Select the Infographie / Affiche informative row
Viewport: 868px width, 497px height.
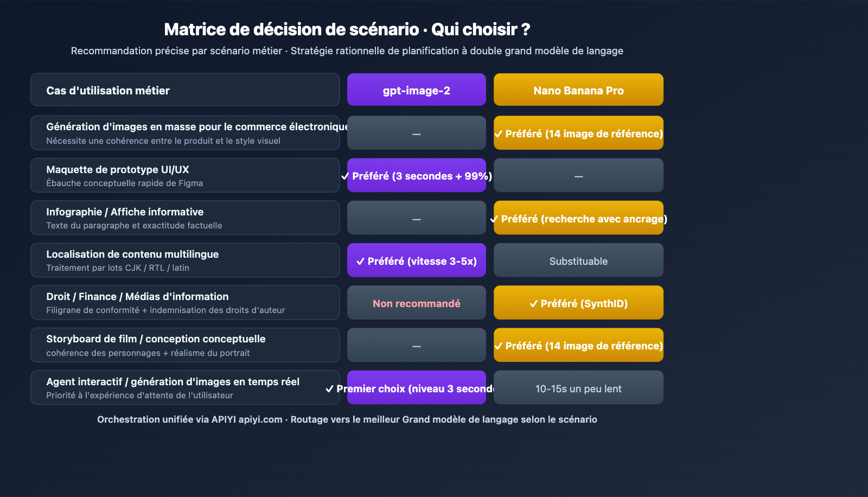tap(185, 218)
